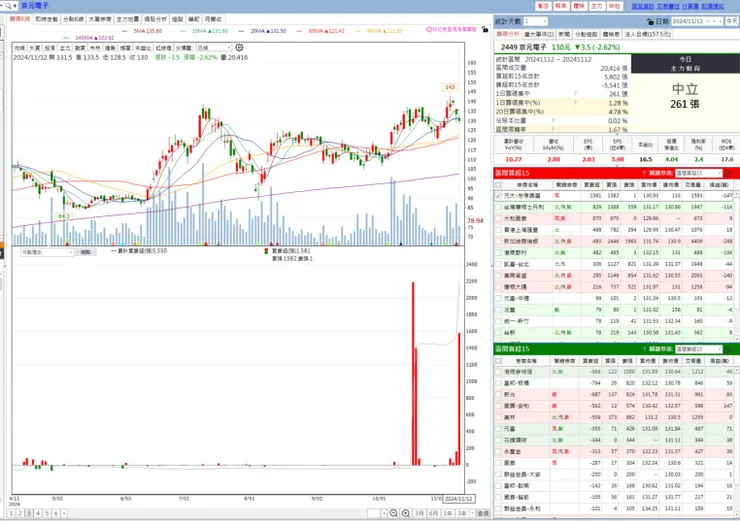Image resolution: width=740 pixels, height=521 pixels.
Task: Open chart settings gear icon beside 日線
Action: 239,48
